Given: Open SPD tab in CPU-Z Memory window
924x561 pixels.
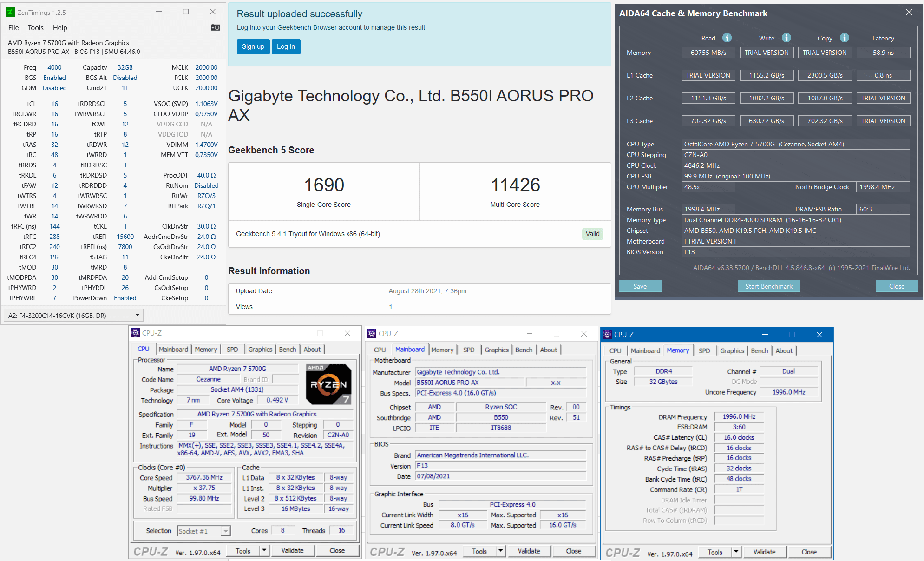Looking at the screenshot, I should click(x=704, y=350).
